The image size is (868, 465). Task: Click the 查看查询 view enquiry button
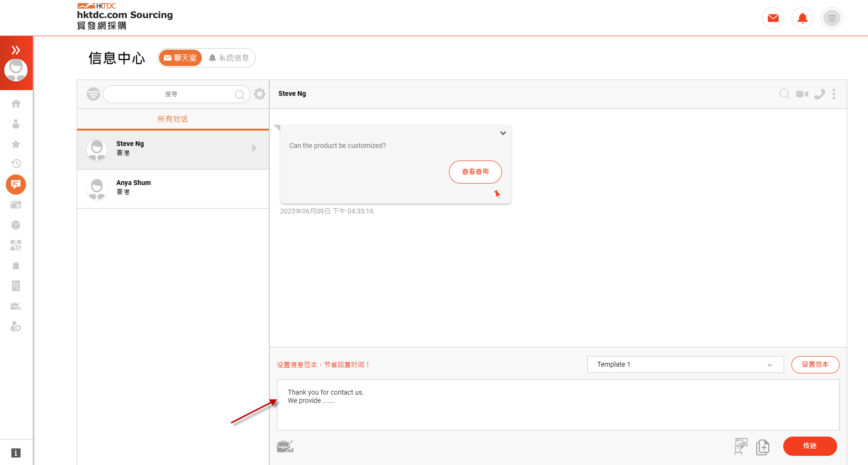(475, 172)
